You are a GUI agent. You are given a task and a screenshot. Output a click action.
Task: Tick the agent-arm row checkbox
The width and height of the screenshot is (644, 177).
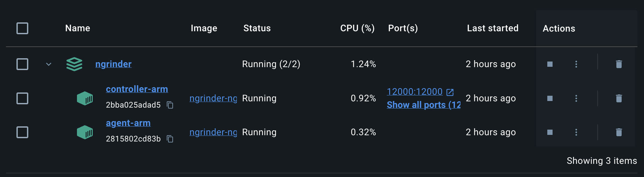(x=22, y=132)
